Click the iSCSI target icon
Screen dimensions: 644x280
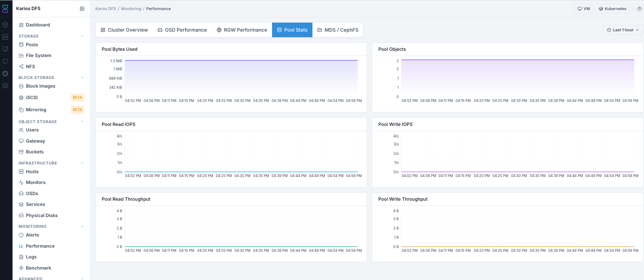[21, 98]
